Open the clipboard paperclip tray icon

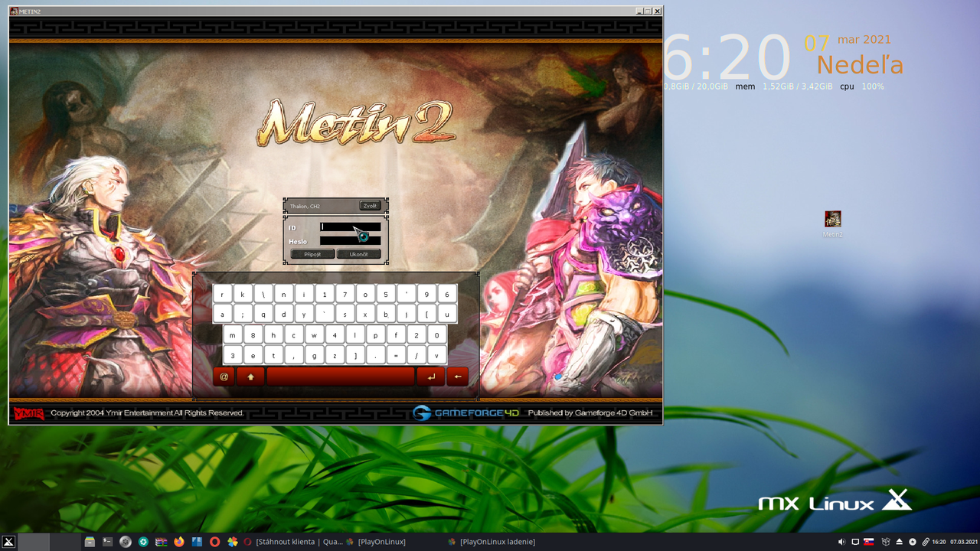coord(926,542)
